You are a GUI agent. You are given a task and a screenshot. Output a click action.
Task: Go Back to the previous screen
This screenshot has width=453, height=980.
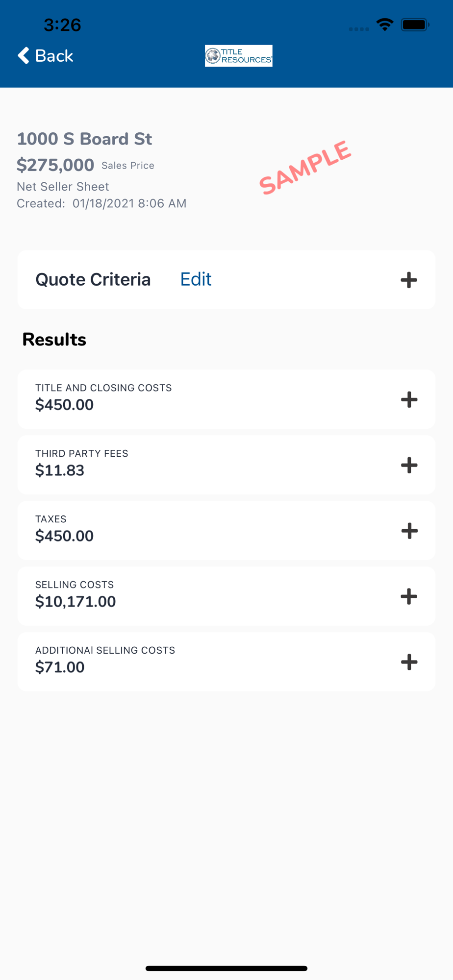click(46, 55)
